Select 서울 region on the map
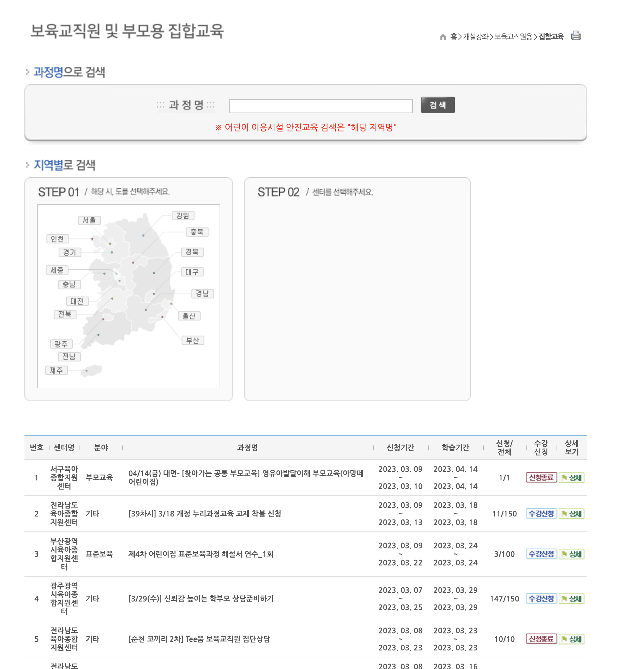Image resolution: width=644 pixels, height=669 pixels. pyautogui.click(x=89, y=220)
